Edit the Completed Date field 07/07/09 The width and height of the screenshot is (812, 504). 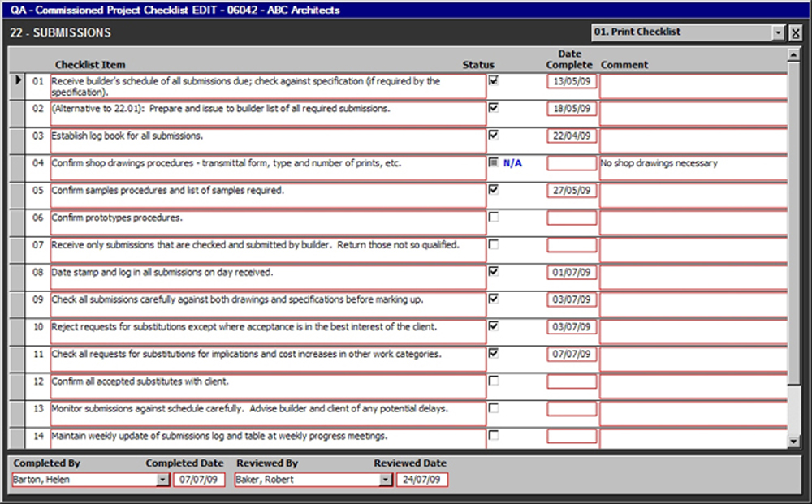click(x=198, y=480)
